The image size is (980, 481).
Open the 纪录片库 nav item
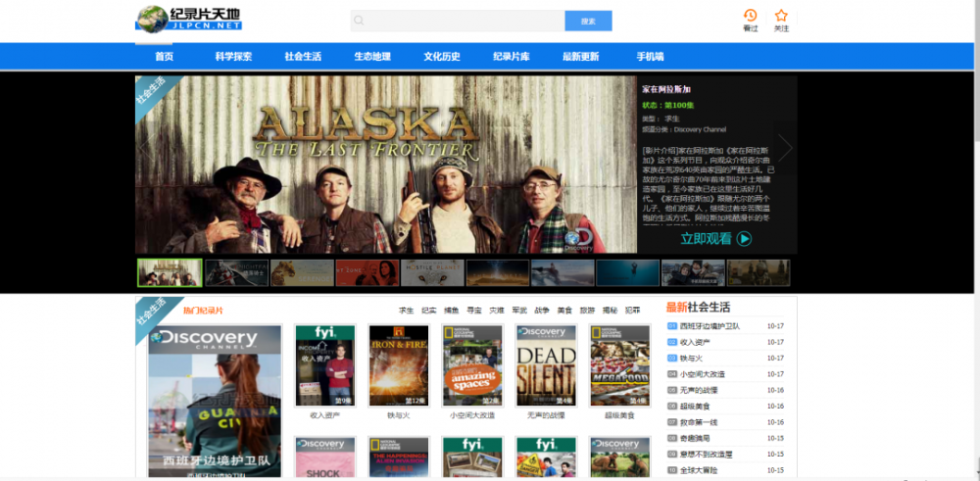click(512, 56)
